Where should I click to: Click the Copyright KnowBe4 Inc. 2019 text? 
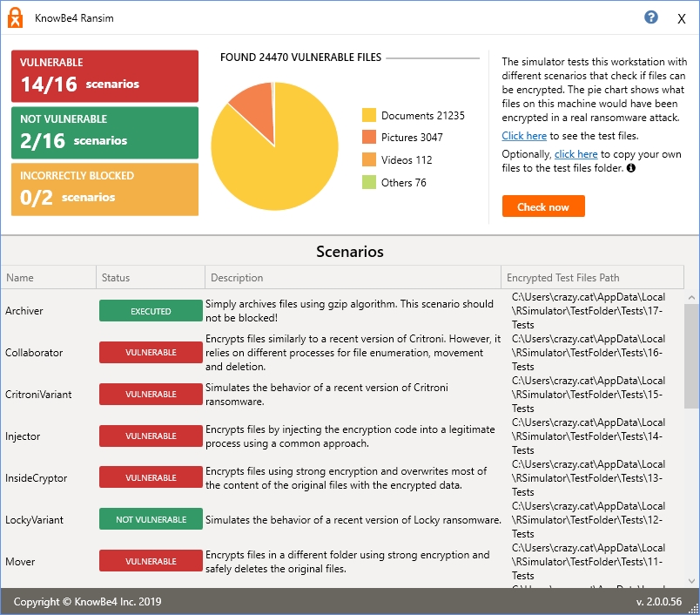[87, 602]
